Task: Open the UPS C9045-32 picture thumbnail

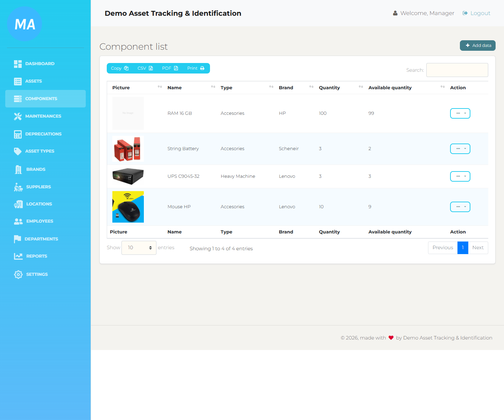Action: point(128,176)
